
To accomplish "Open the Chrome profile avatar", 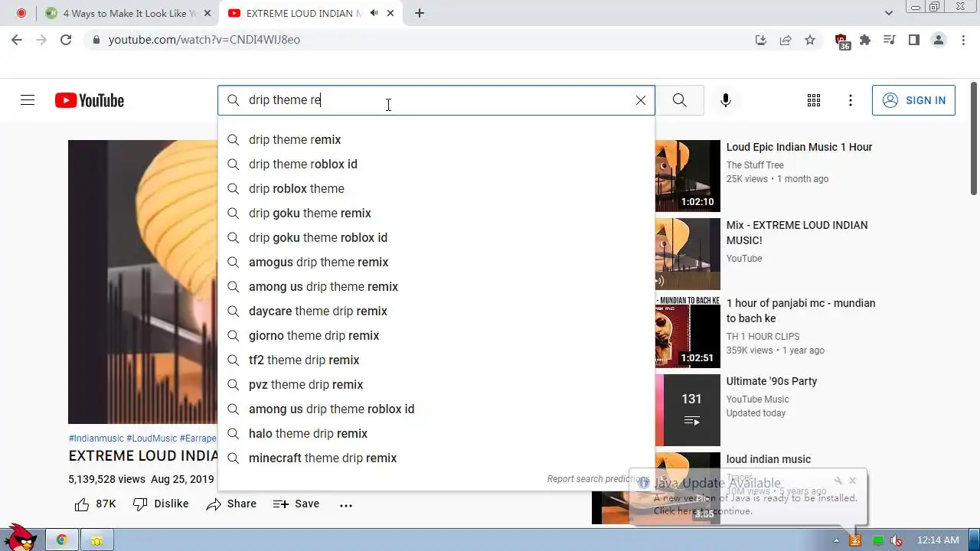I will click(939, 40).
